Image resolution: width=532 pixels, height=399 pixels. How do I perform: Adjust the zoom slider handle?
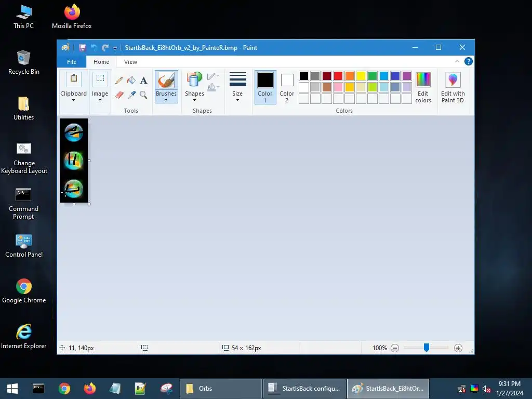[427, 348]
